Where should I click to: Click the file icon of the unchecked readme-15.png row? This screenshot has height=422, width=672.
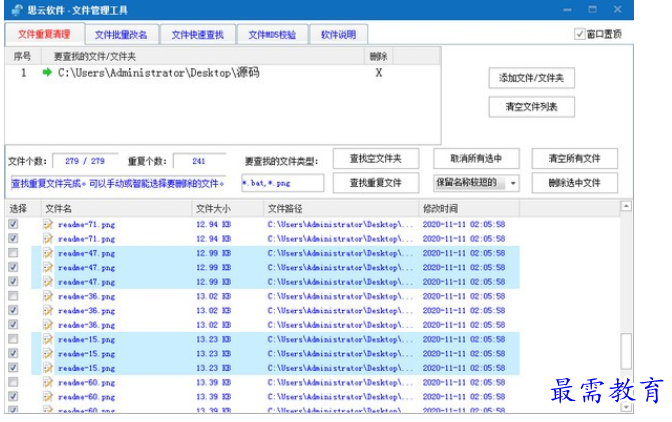[48, 339]
